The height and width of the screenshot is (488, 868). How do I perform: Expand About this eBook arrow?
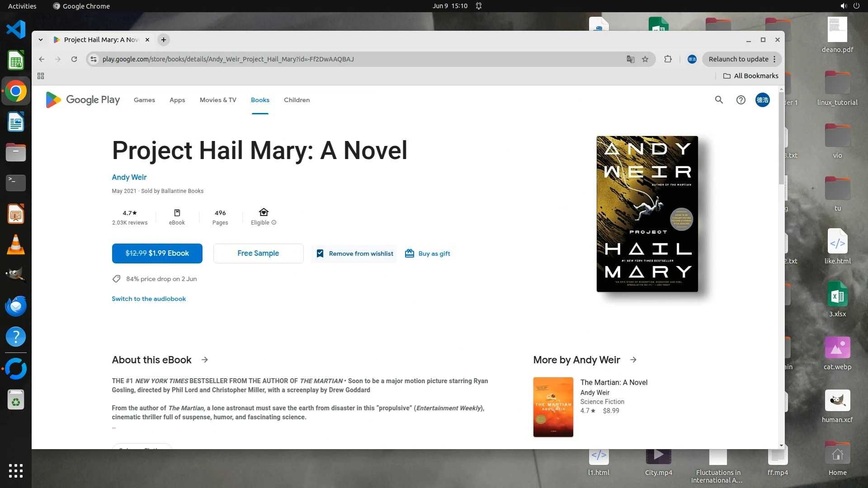point(205,360)
